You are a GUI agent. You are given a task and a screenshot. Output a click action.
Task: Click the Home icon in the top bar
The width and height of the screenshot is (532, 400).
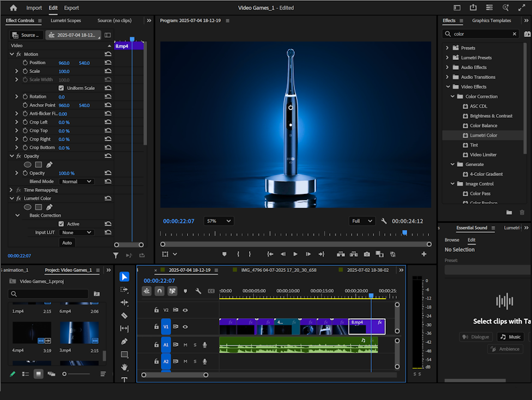[x=14, y=8]
